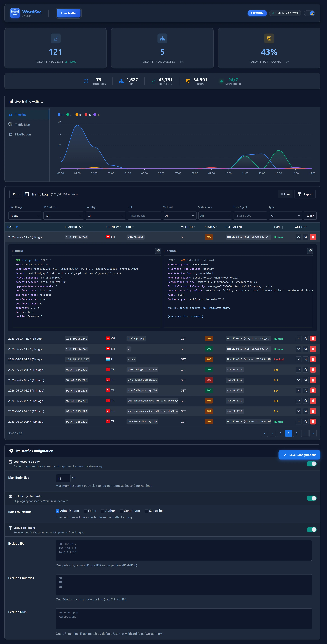Toggle the CH legend series

tap(70, 115)
